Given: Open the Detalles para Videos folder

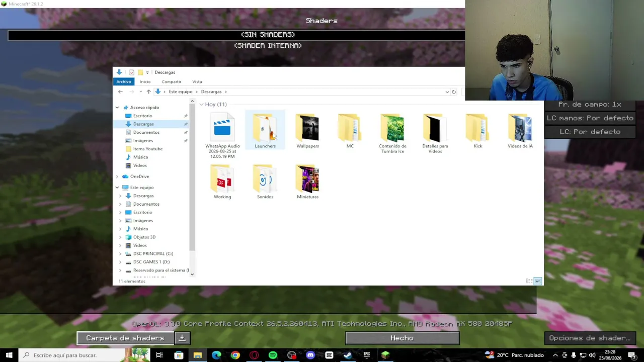Looking at the screenshot, I should pos(435,133).
